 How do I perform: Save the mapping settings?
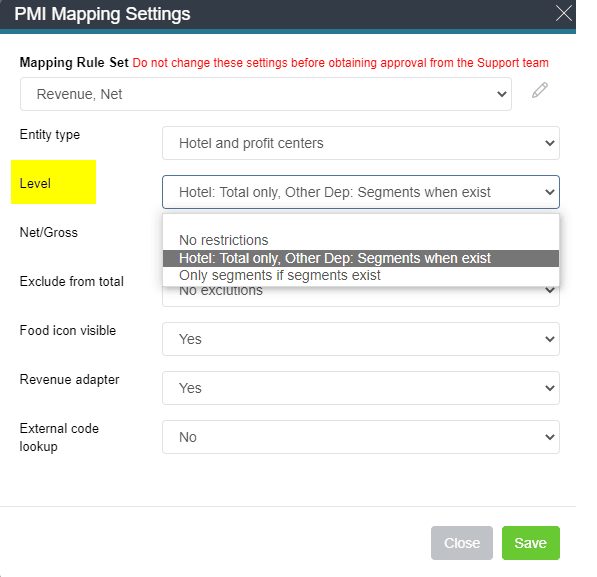530,543
